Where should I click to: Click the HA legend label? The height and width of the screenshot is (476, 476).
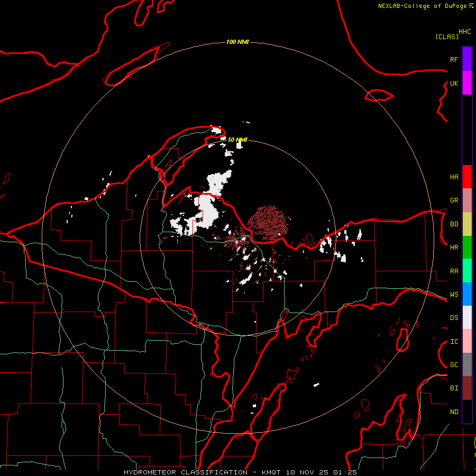pos(454,177)
